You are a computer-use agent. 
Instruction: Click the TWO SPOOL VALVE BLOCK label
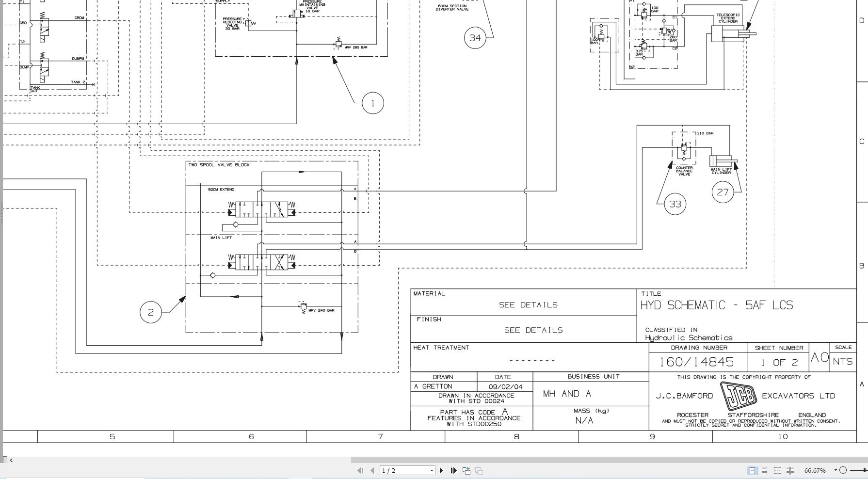click(x=219, y=165)
